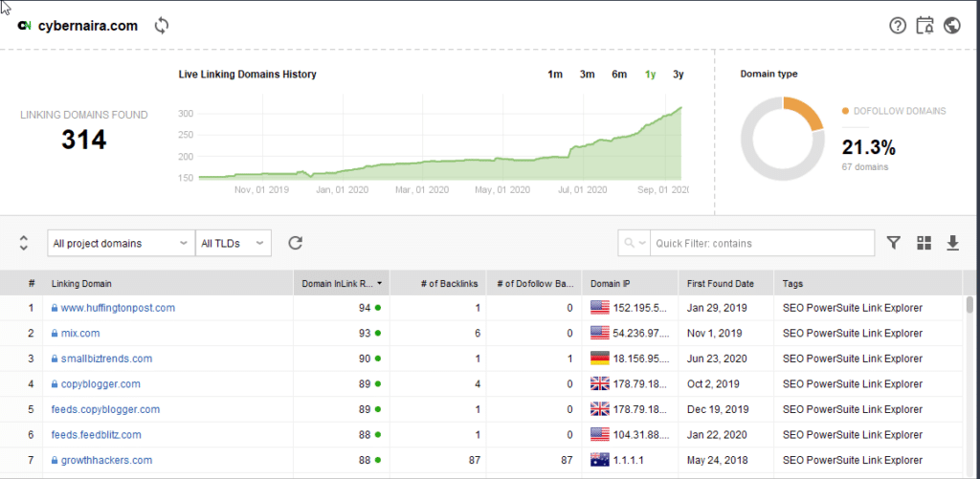
Task: Toggle the expand/collapse arrows left of filters
Action: pyautogui.click(x=24, y=243)
